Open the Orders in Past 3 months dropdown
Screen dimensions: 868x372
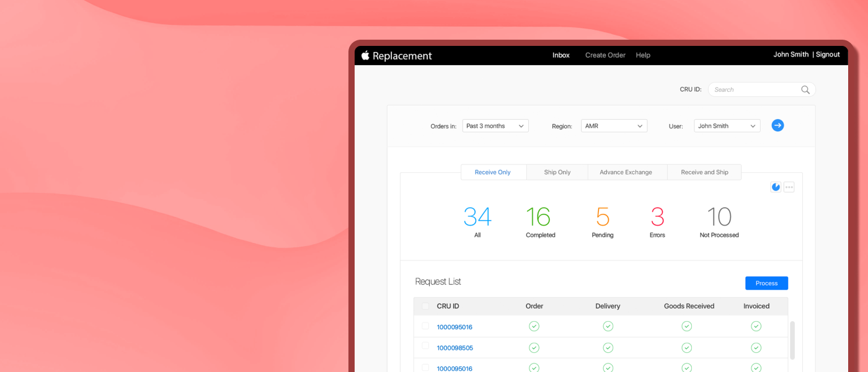tap(495, 126)
